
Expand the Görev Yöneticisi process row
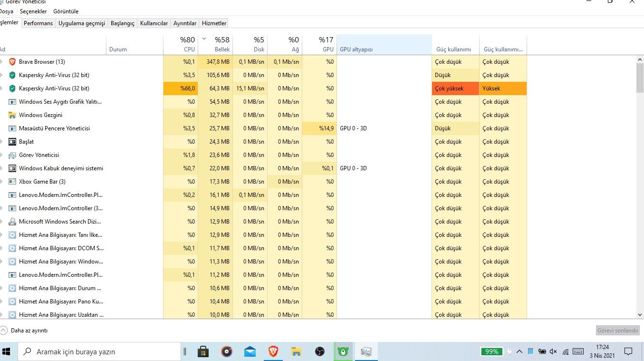pyautogui.click(x=1, y=155)
